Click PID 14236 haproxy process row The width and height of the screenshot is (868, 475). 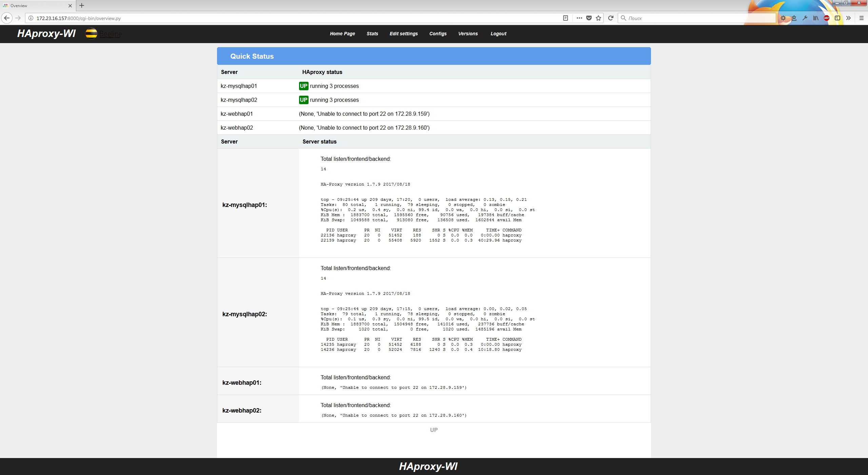[x=421, y=349]
